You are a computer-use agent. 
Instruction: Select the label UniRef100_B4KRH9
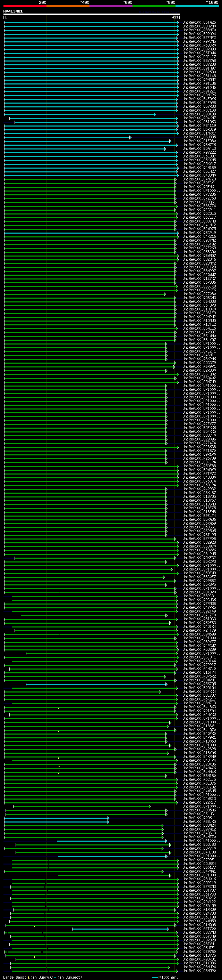(199, 756)
